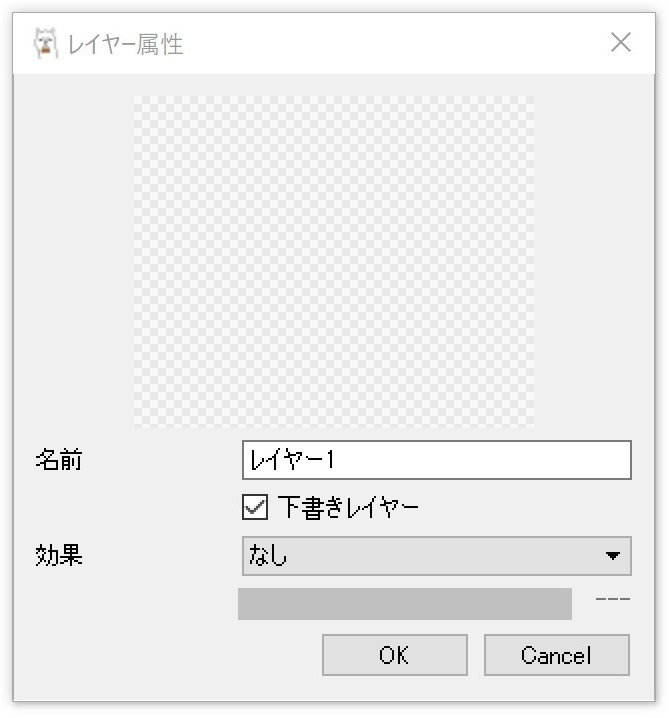Screen dimensions: 669x718
Task: Click the dog icon beside レイヤー属性
Action: tap(45, 43)
